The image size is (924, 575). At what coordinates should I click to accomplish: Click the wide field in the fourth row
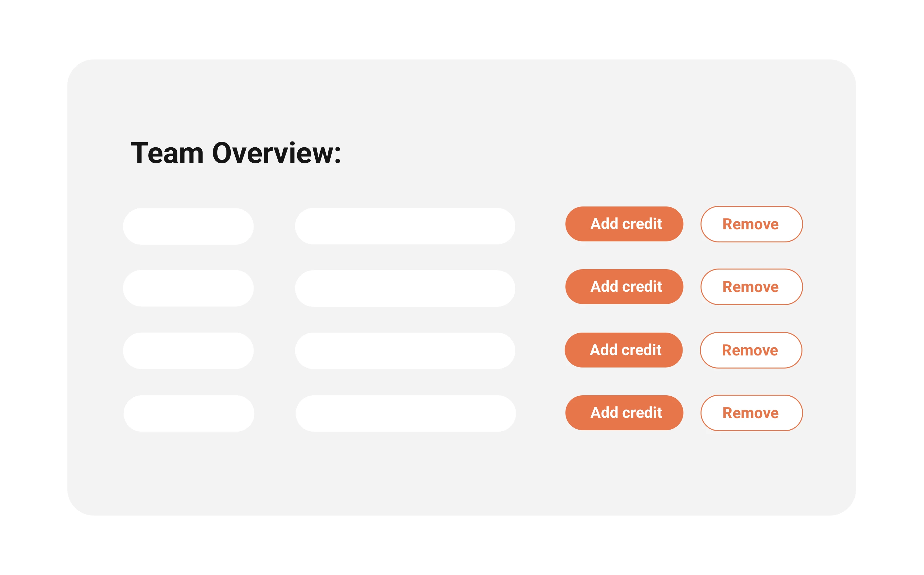coord(405,413)
